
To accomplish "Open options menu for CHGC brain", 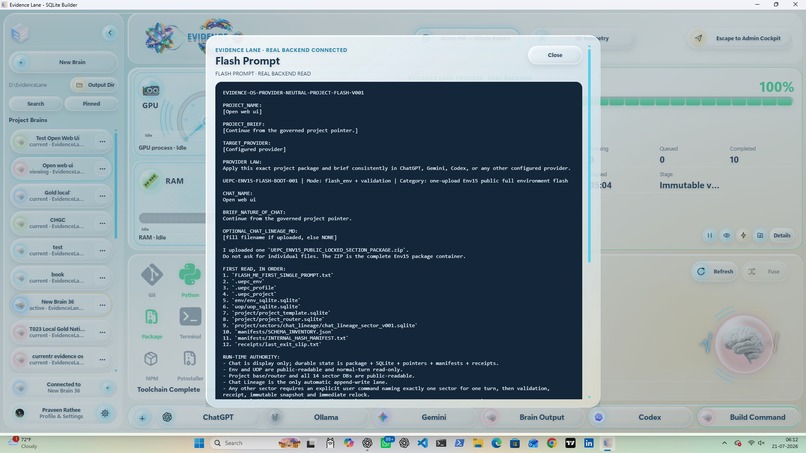I will (102, 223).
